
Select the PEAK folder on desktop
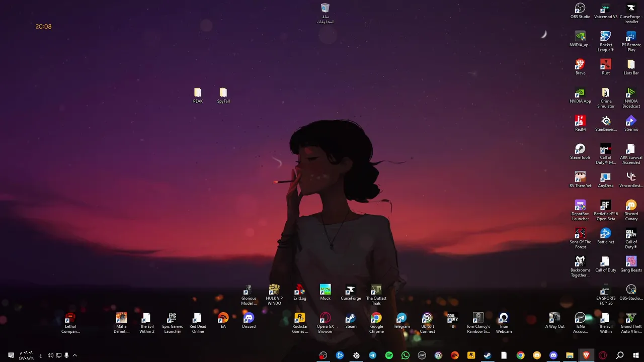click(x=198, y=96)
